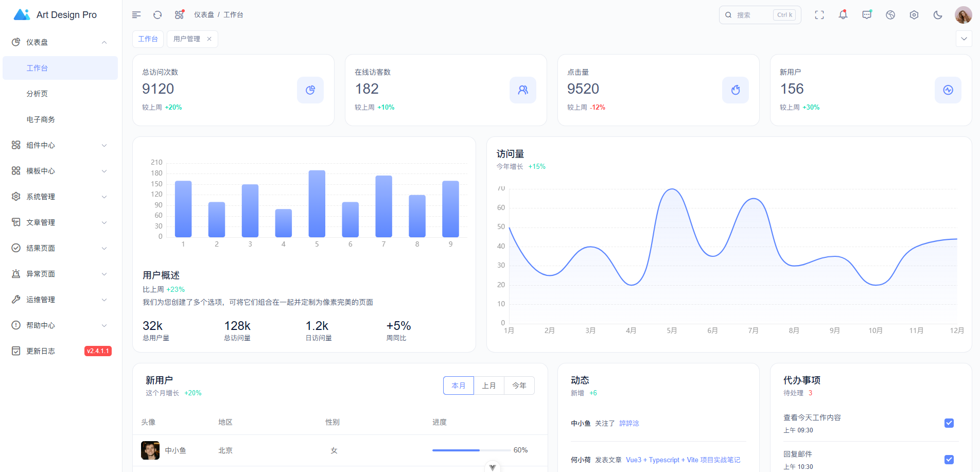Collapse the sidebar with the menu fold icon
This screenshot has width=980, height=472.
[x=136, y=15]
